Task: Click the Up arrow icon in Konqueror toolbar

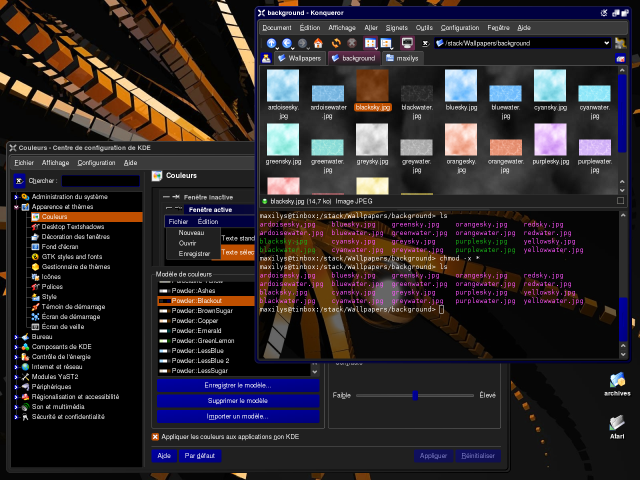Action: coord(271,43)
